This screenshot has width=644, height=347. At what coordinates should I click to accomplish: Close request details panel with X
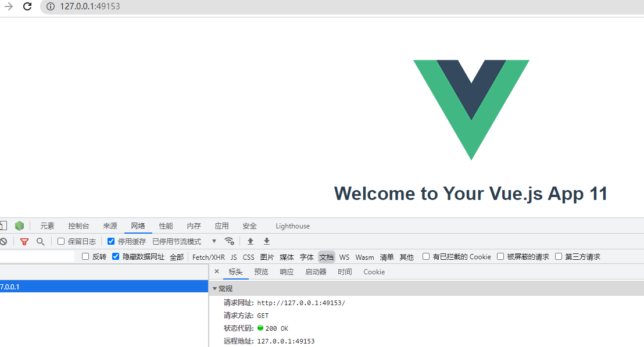[217, 271]
